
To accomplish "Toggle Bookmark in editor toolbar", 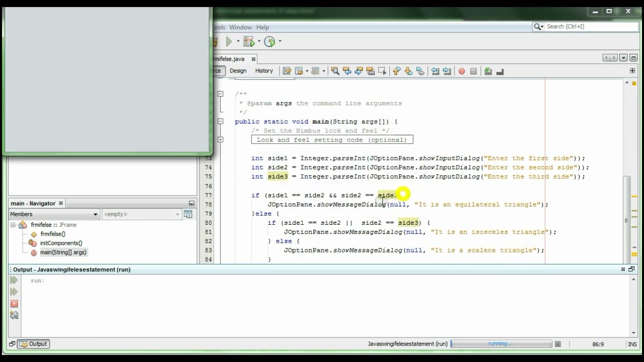I will click(420, 71).
